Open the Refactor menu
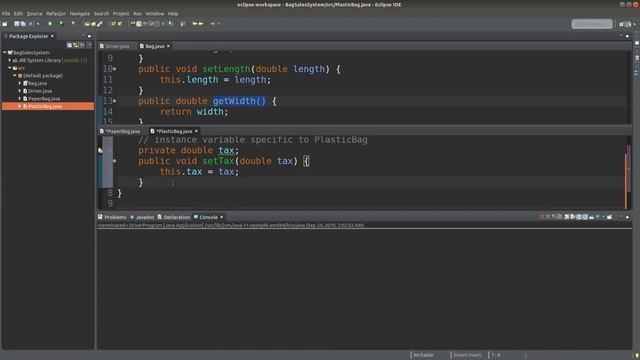Viewport: 640px width, 360px height. [x=56, y=13]
